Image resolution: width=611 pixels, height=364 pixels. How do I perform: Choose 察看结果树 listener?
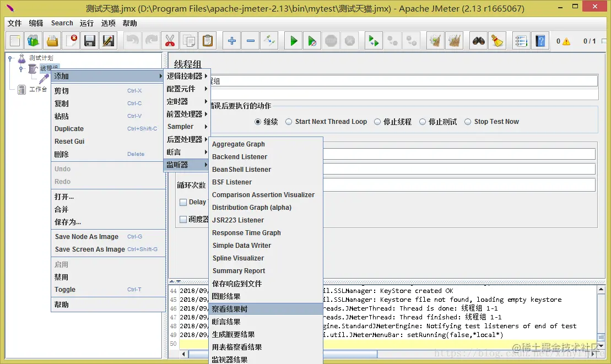[266, 309]
